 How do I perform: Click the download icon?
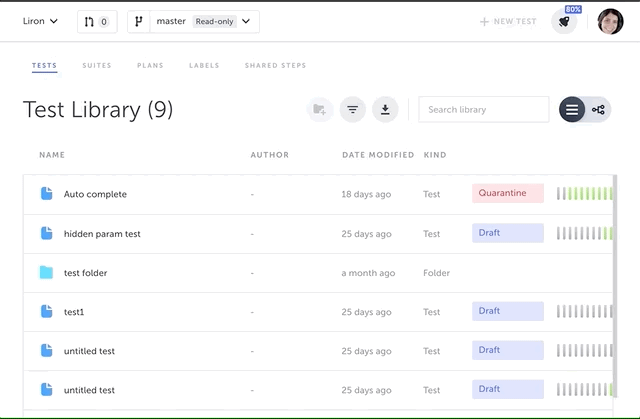pyautogui.click(x=385, y=109)
